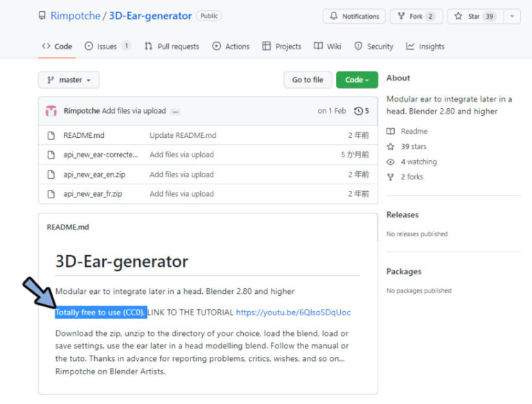Open the master branch dropdown

tap(69, 80)
